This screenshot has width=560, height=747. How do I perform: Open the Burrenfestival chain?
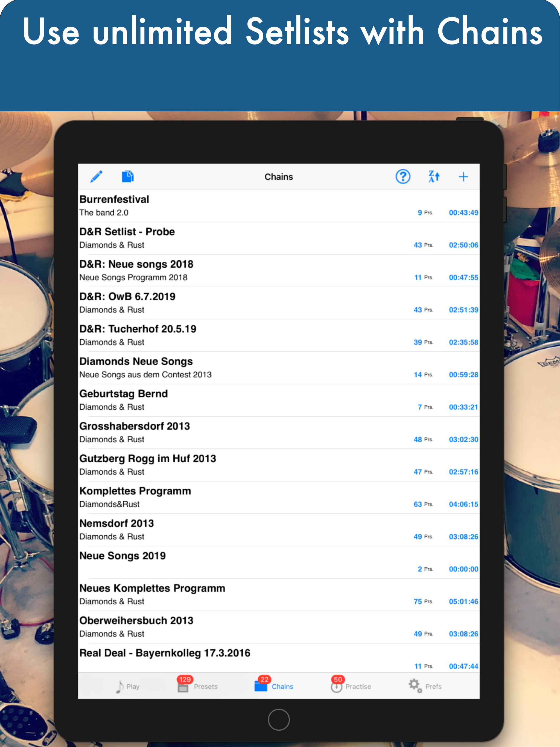coord(278,206)
